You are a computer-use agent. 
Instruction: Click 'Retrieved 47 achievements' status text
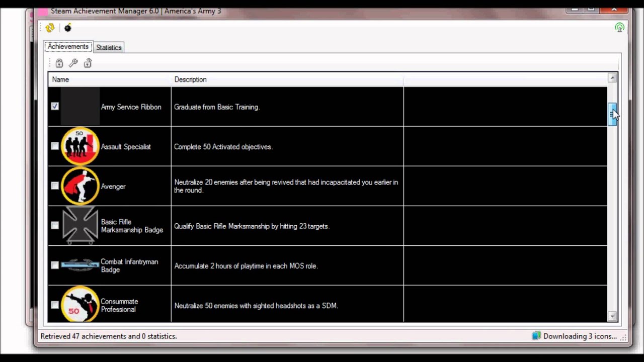coord(109,336)
